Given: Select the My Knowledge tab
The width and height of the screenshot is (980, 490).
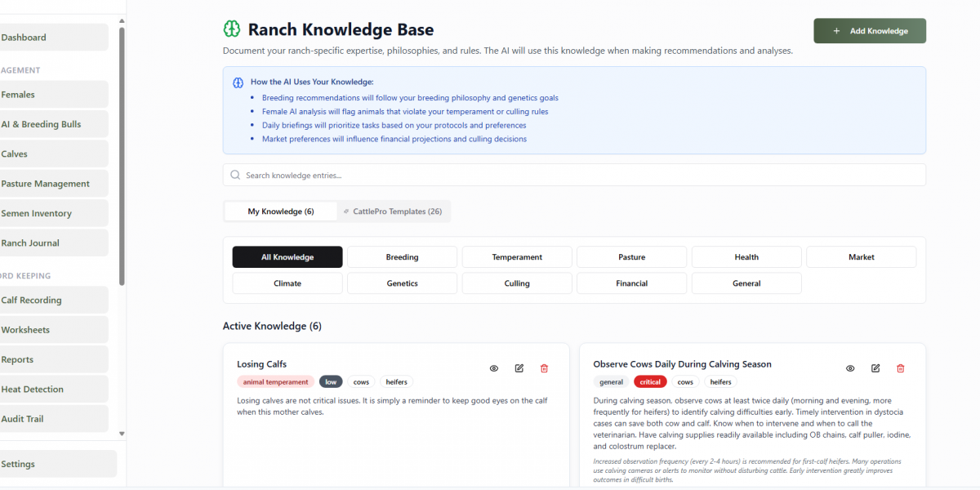Looking at the screenshot, I should [281, 212].
